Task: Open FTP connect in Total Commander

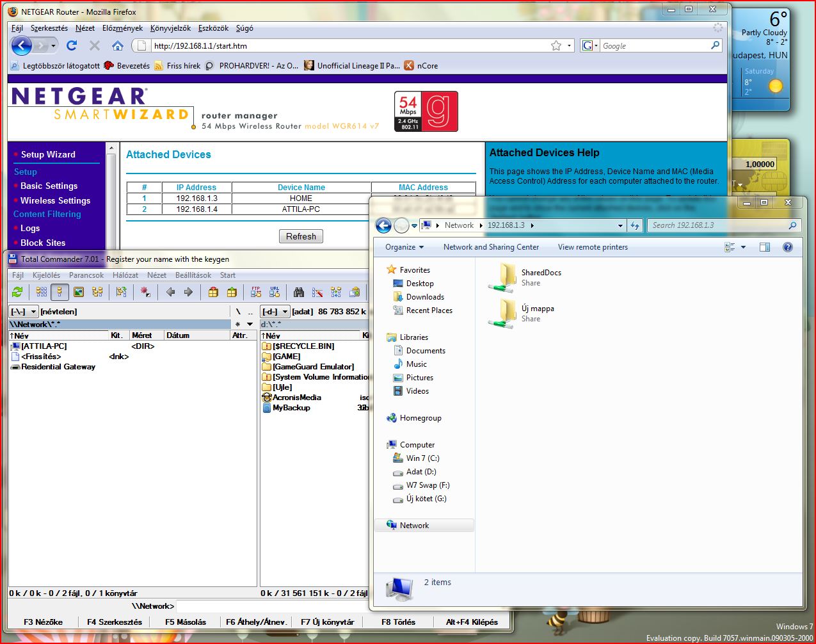Action: point(256,292)
